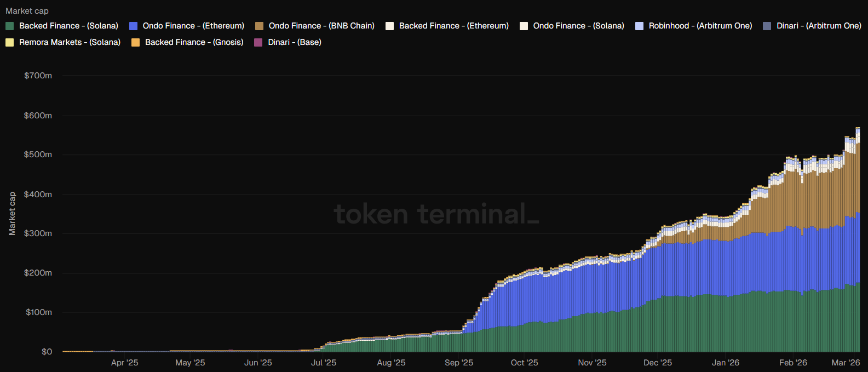This screenshot has width=868, height=372.
Task: Click the blue Ondo Finance Ethereum swatch
Action: pyautogui.click(x=133, y=26)
